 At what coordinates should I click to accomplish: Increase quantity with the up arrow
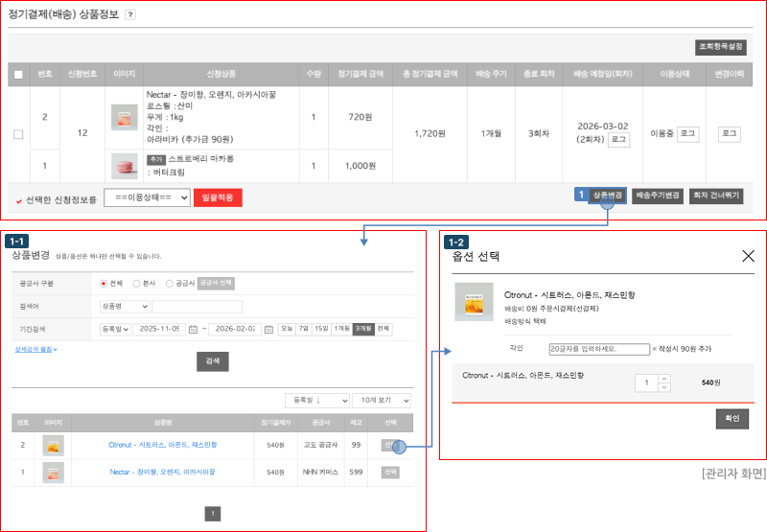[x=663, y=379]
